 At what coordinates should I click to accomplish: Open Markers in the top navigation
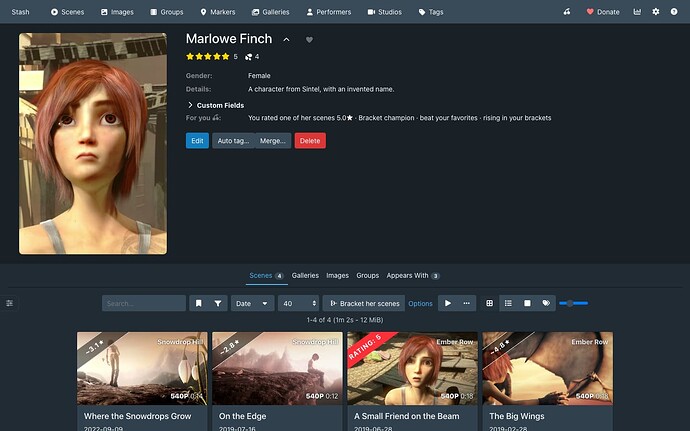point(217,12)
